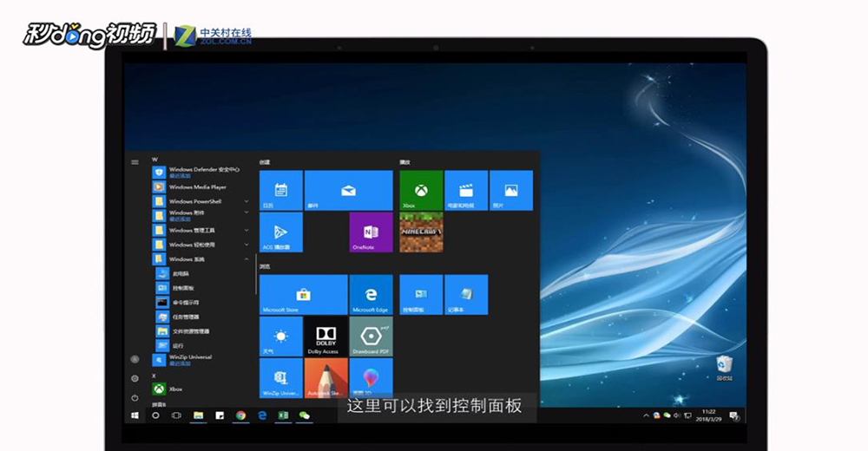Open the 天气 weather tile
Viewport: 868px width, 451px height.
coord(280,337)
